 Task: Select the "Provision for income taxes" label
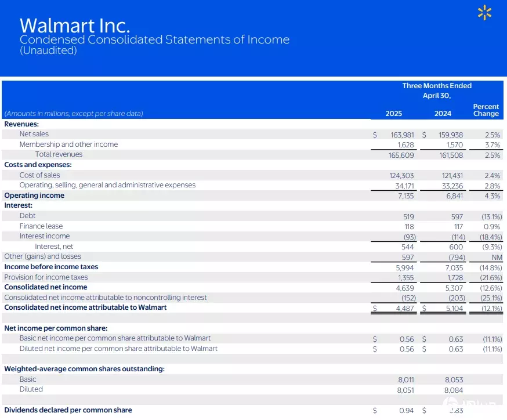pos(46,277)
